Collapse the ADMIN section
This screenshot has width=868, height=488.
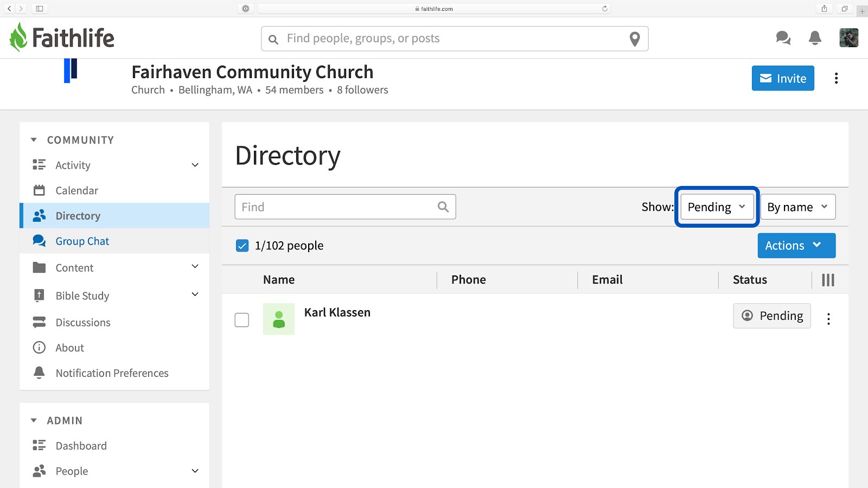pos(34,420)
